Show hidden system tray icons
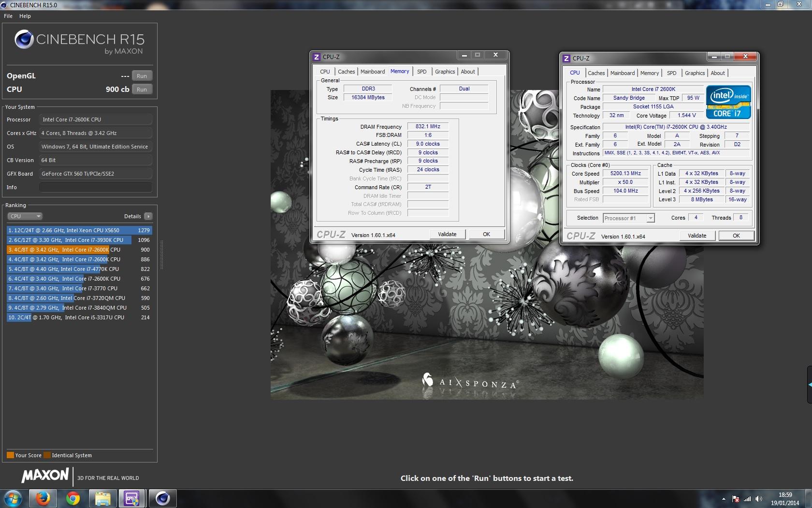 [724, 499]
